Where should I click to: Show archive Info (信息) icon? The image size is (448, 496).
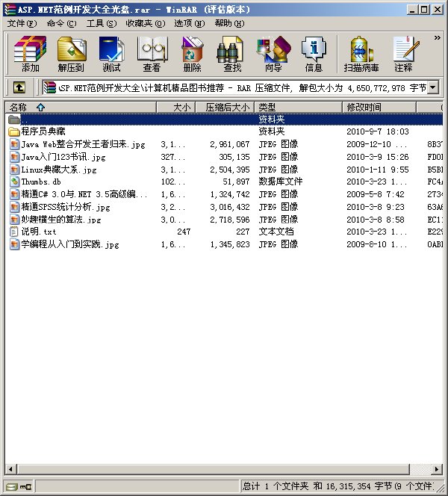click(314, 54)
